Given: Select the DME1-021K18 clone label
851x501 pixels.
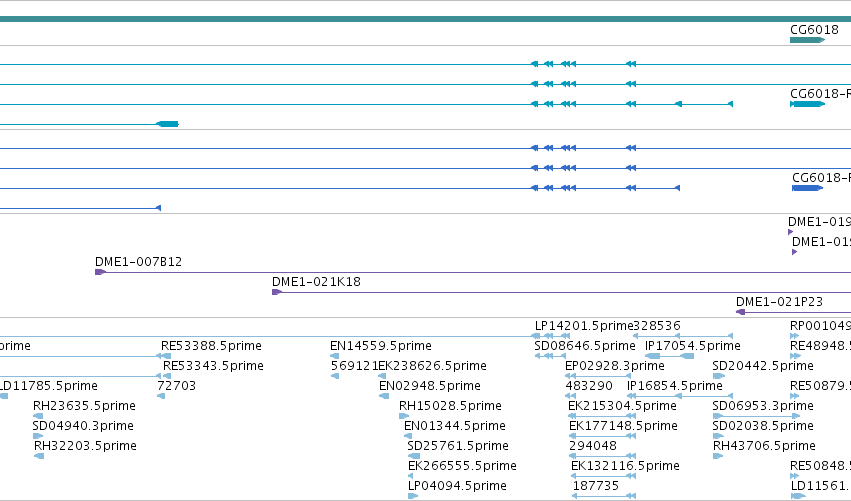Looking at the screenshot, I should click(x=316, y=282).
